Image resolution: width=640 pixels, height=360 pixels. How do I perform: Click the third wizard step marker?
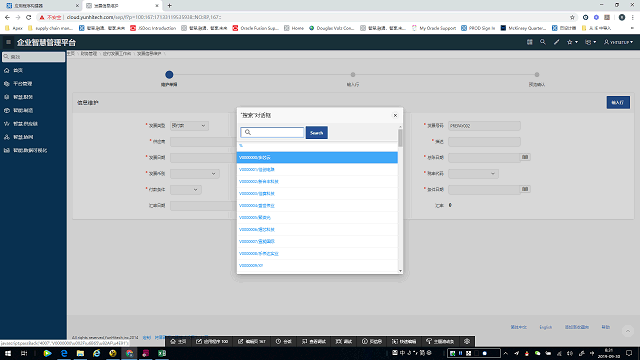(537, 75)
